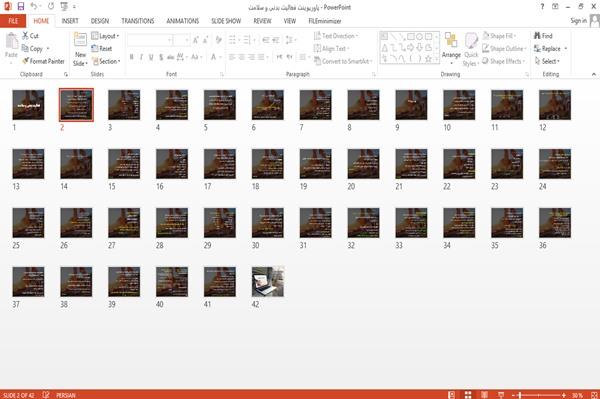Click the Save icon in title bar
The height and width of the screenshot is (399, 600).
pos(21,7)
